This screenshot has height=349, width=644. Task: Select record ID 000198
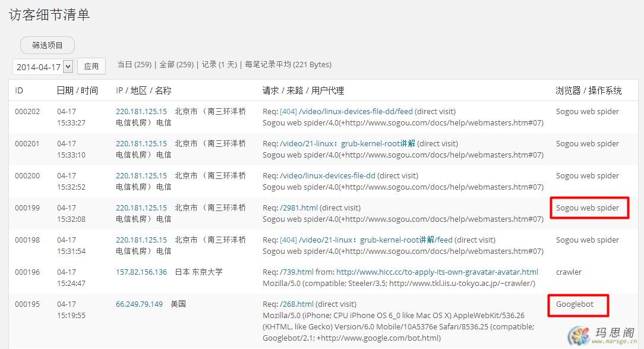(x=27, y=240)
